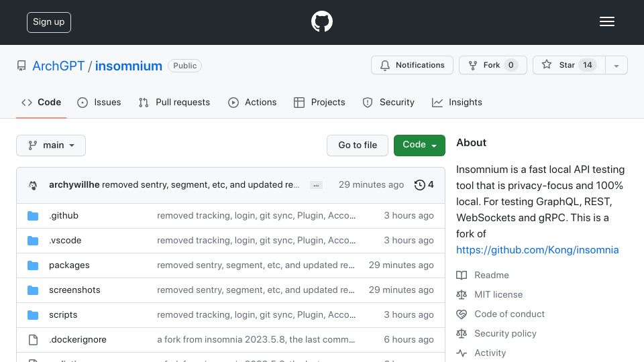Click the GitHub Octocat logo

tap(321, 21)
